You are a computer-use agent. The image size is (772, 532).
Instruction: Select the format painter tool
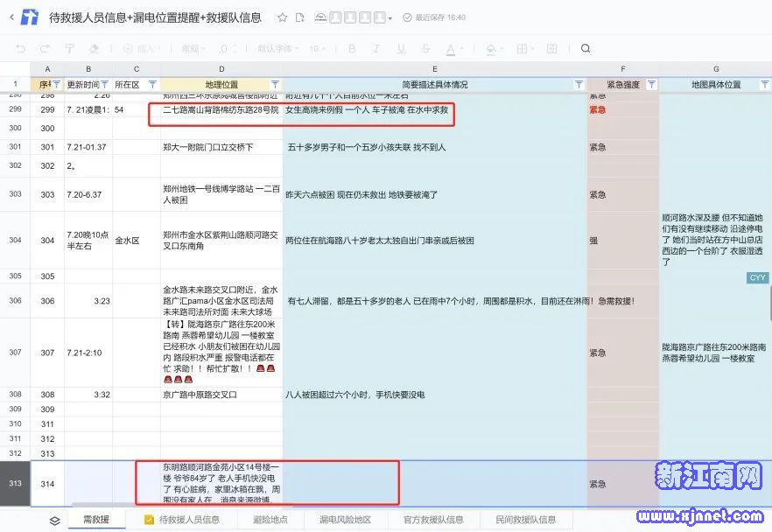69,48
